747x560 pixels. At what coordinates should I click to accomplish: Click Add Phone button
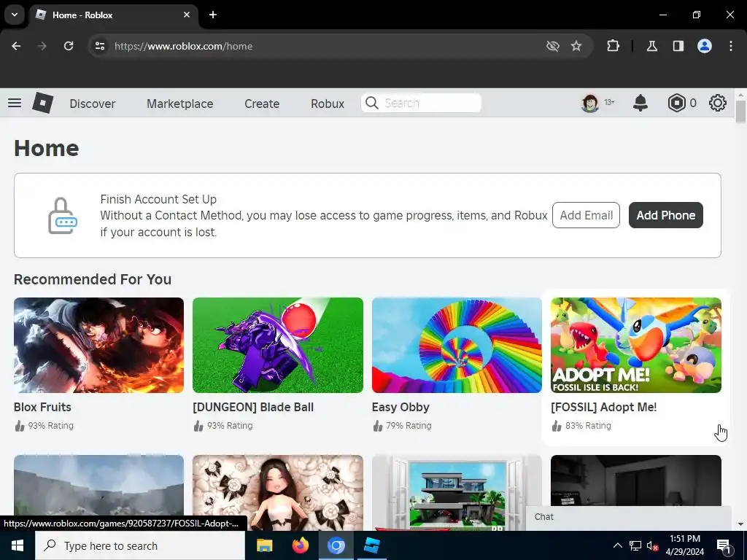[x=665, y=215]
